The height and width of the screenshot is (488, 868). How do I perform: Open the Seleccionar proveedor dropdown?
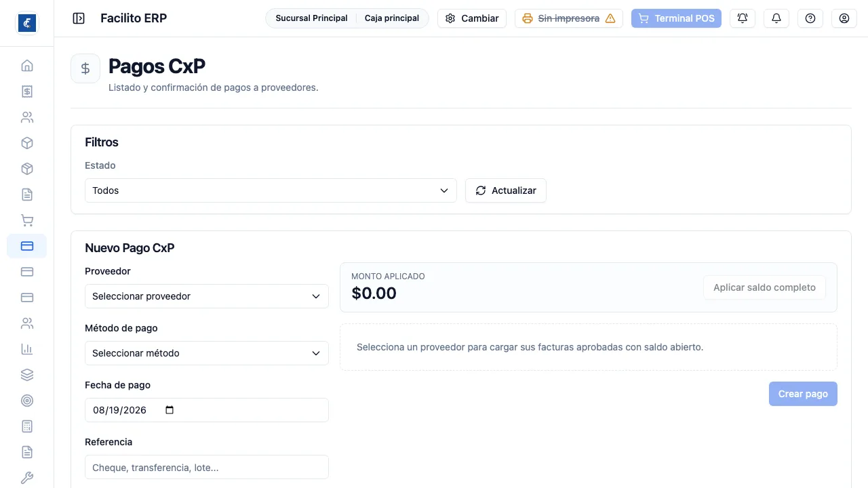pos(207,296)
